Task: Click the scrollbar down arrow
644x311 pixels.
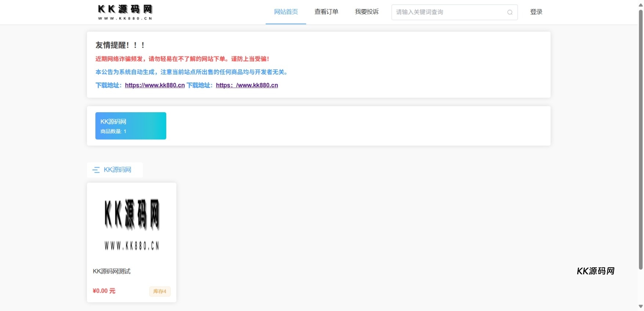Action: coord(641,306)
